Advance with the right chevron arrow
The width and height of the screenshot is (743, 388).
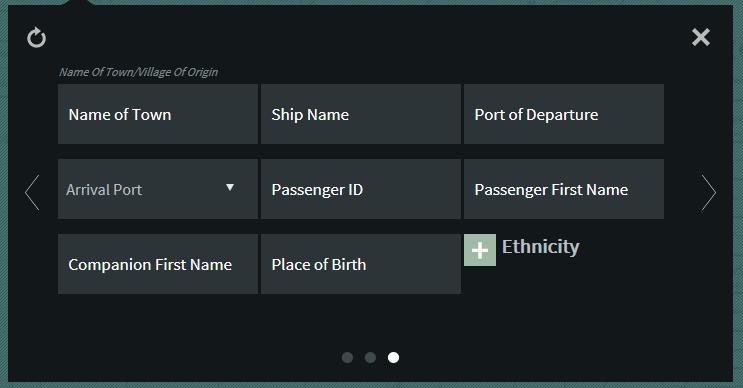[x=708, y=192]
